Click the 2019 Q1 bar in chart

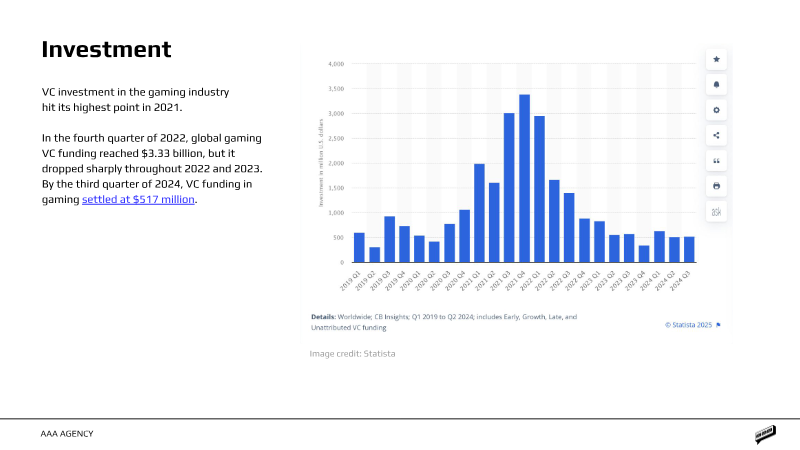pos(359,247)
